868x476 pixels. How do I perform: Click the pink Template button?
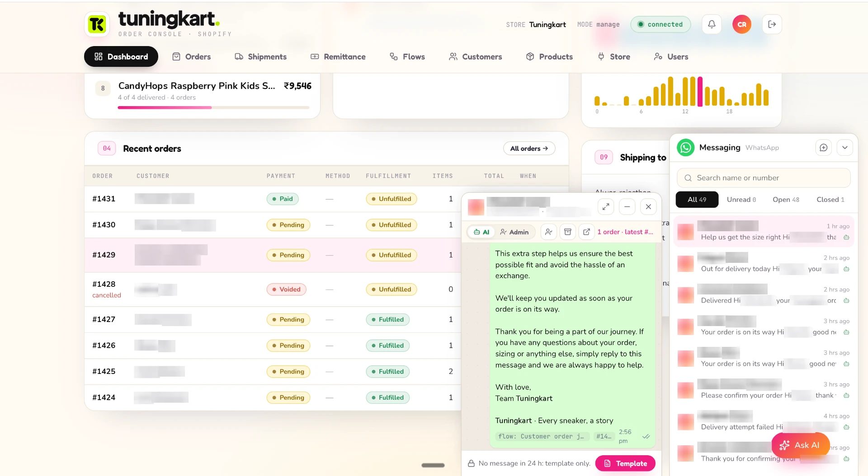click(625, 463)
